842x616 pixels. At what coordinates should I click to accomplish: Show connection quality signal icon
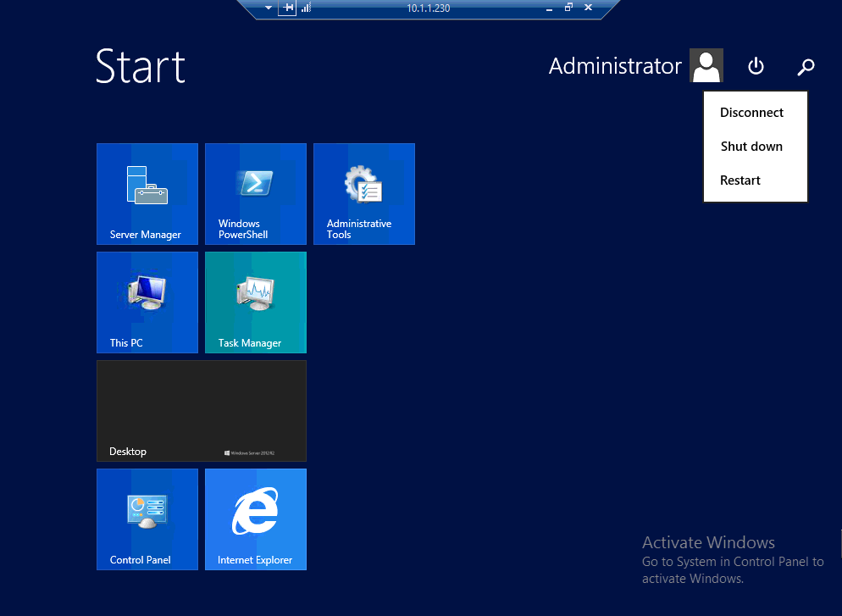coord(306,8)
